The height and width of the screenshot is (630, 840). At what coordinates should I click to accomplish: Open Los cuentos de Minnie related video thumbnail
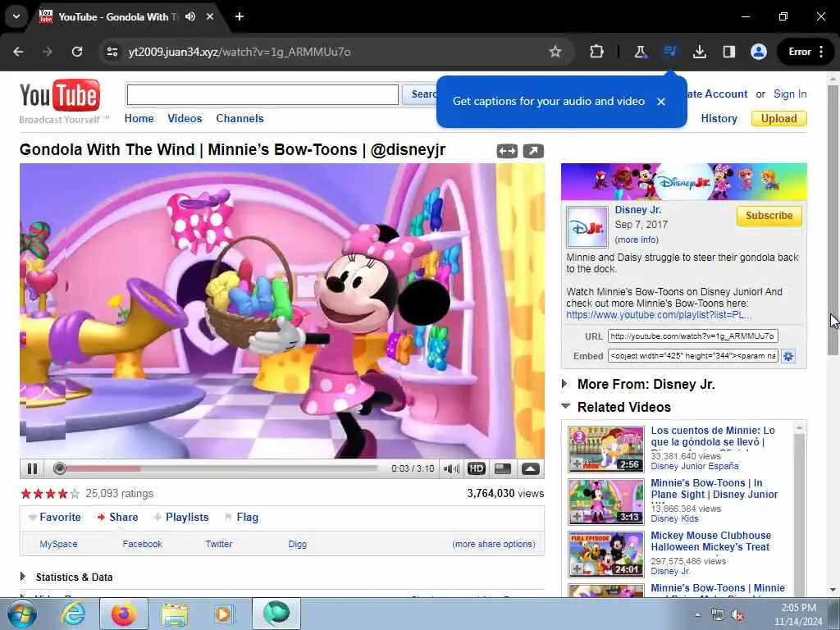[x=606, y=449]
